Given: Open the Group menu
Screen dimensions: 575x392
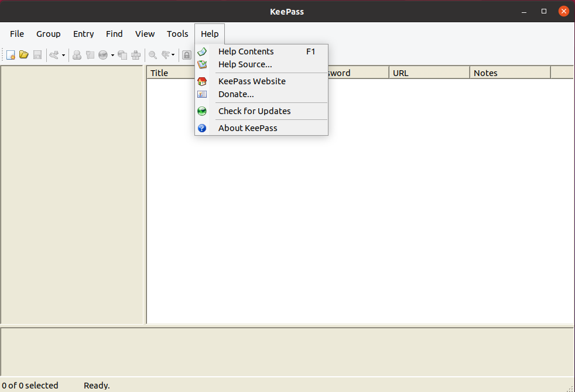Looking at the screenshot, I should pyautogui.click(x=49, y=34).
